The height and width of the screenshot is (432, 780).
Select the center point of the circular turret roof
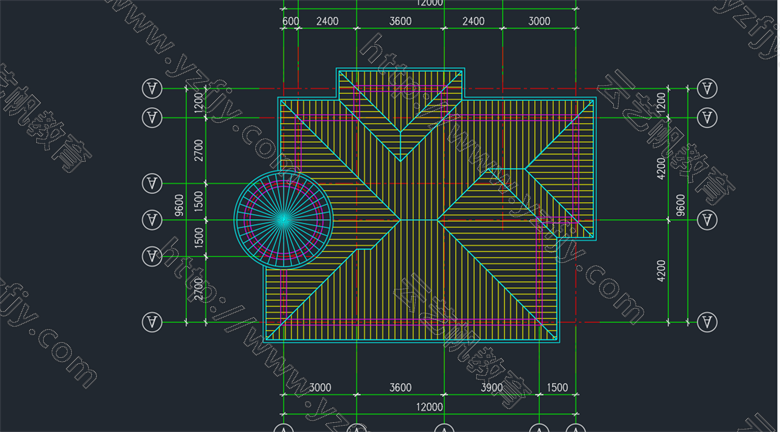click(284, 219)
